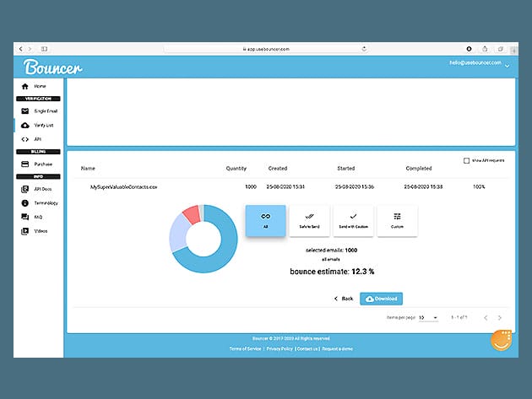Go Back from the list results
Image resolution: width=532 pixels, height=399 pixels.
[x=343, y=299]
